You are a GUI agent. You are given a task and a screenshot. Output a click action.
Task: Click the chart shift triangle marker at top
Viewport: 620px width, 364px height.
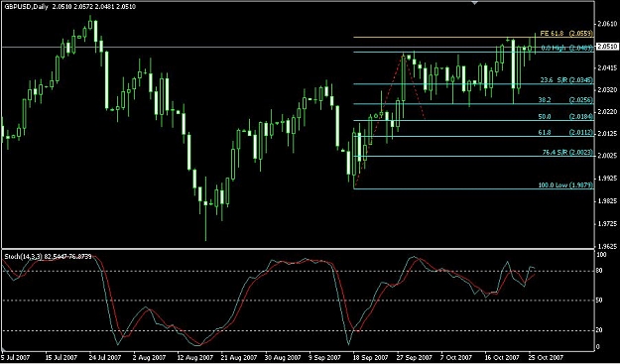click(475, 3)
